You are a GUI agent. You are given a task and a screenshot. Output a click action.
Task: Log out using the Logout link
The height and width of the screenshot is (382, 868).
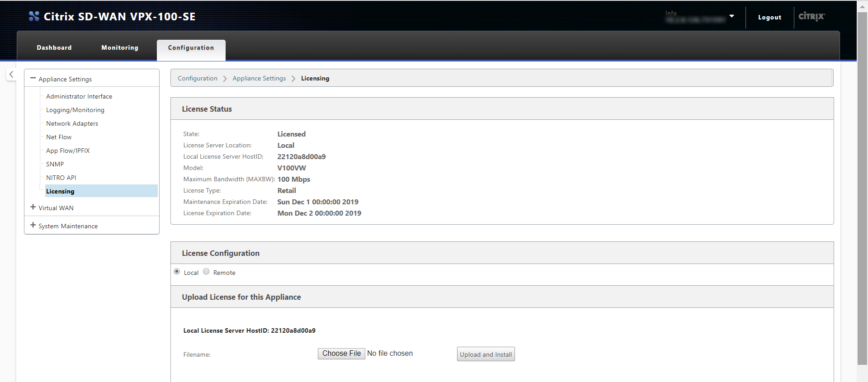pos(769,17)
